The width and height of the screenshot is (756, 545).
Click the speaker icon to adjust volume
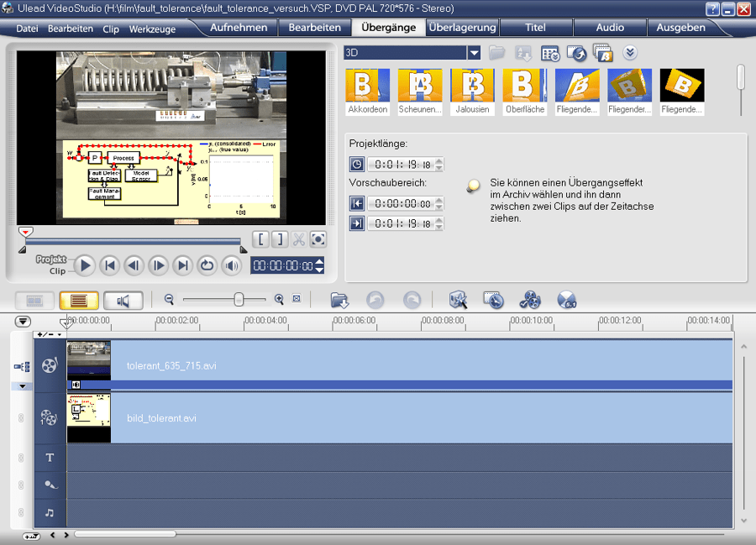(x=232, y=265)
